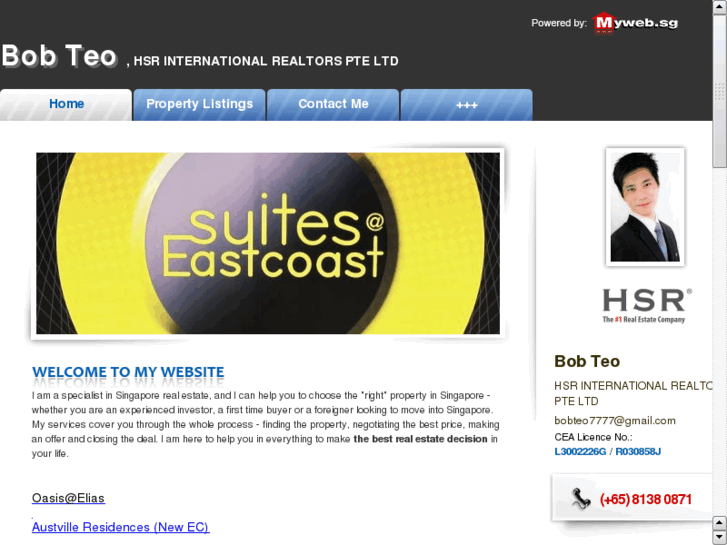The height and width of the screenshot is (545, 727).
Task: Switch to the Property Listings tab
Action: coord(199,104)
